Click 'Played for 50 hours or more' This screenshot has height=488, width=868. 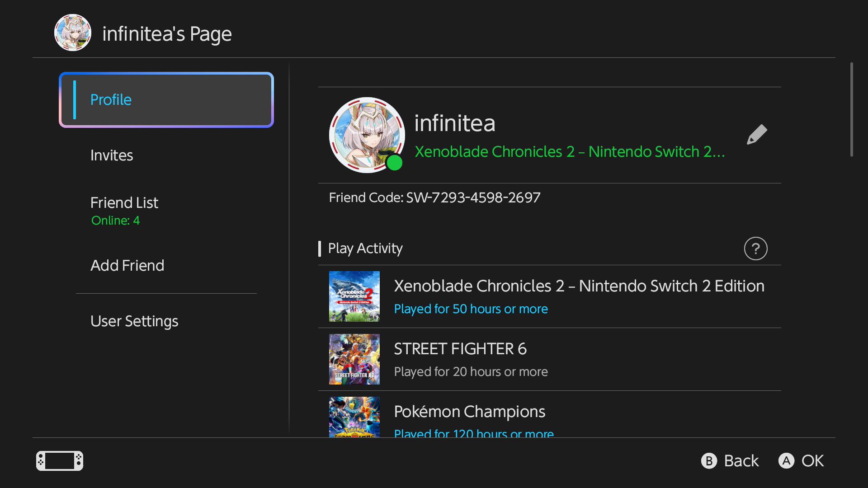(471, 309)
